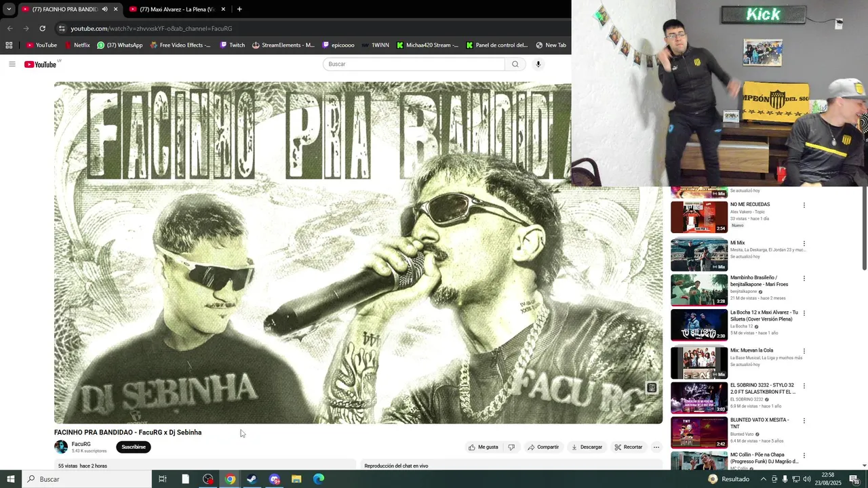The height and width of the screenshot is (488, 868).
Task: Open options menu for BLUNTED VATO X MESITA
Action: click(x=804, y=421)
